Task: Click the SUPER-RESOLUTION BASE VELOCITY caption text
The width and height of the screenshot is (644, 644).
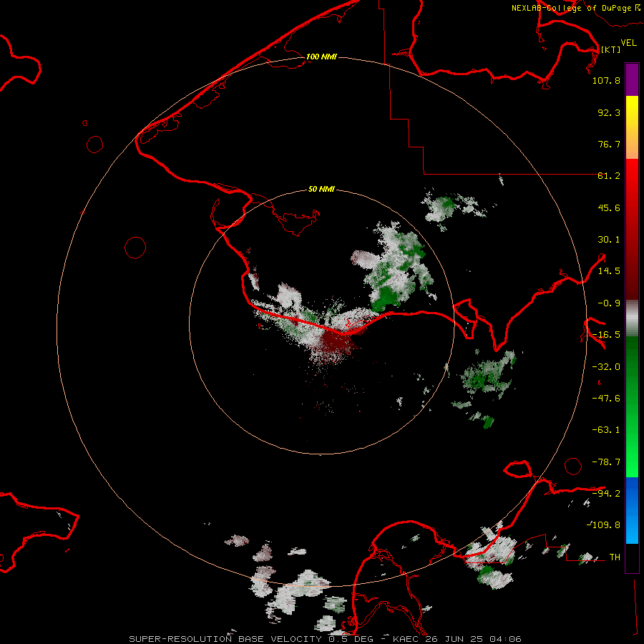Action: click(225, 639)
